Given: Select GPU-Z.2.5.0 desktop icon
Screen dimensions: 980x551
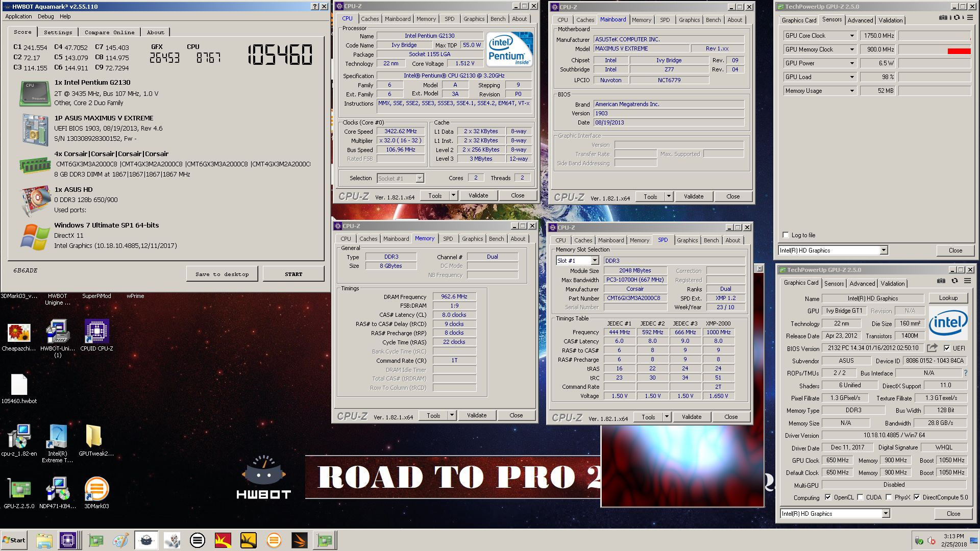Looking at the screenshot, I should point(19,493).
